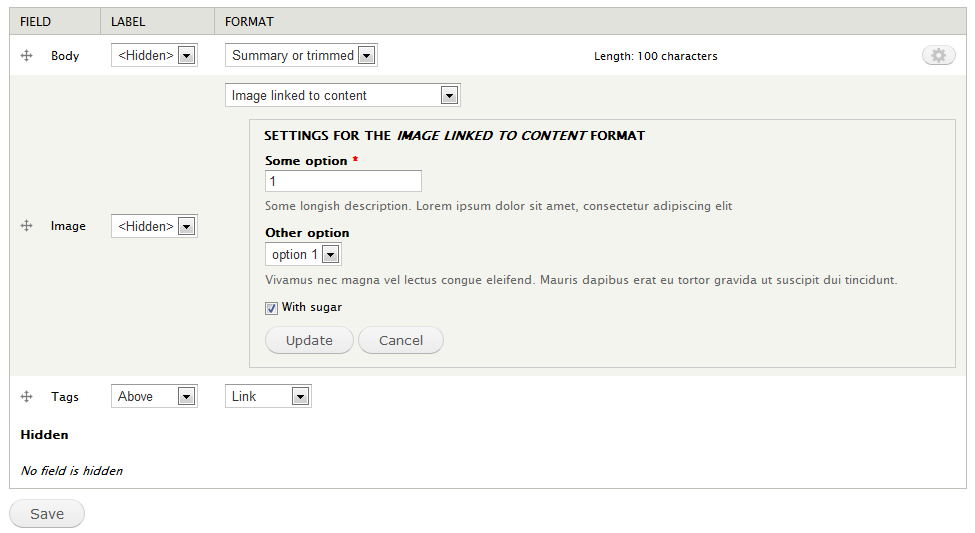Open the Image linked to content dropdown
Viewport: 975px width, 533px height.
click(x=343, y=96)
